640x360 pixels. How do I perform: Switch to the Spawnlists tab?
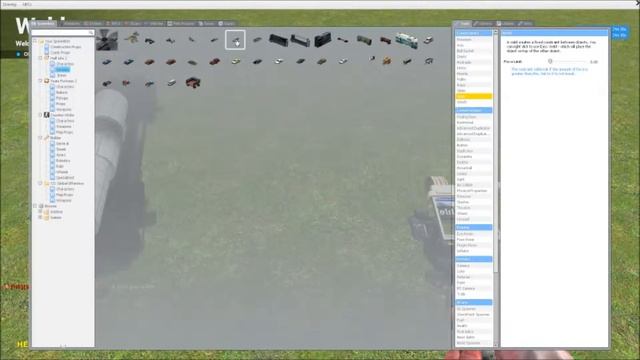coord(43,24)
